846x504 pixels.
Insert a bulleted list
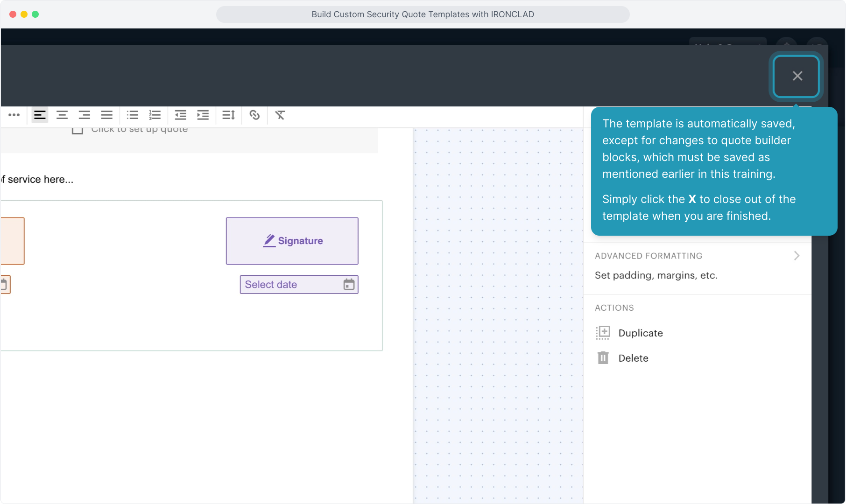133,115
